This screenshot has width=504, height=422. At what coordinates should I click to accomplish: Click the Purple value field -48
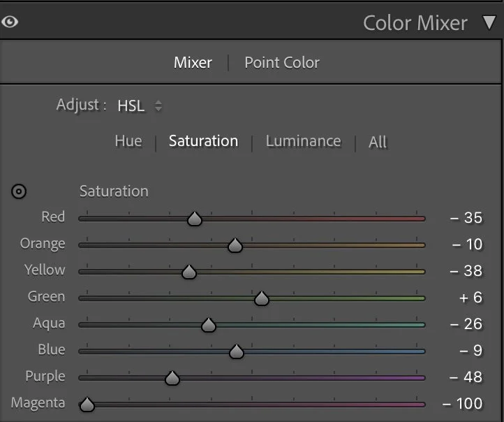(466, 377)
